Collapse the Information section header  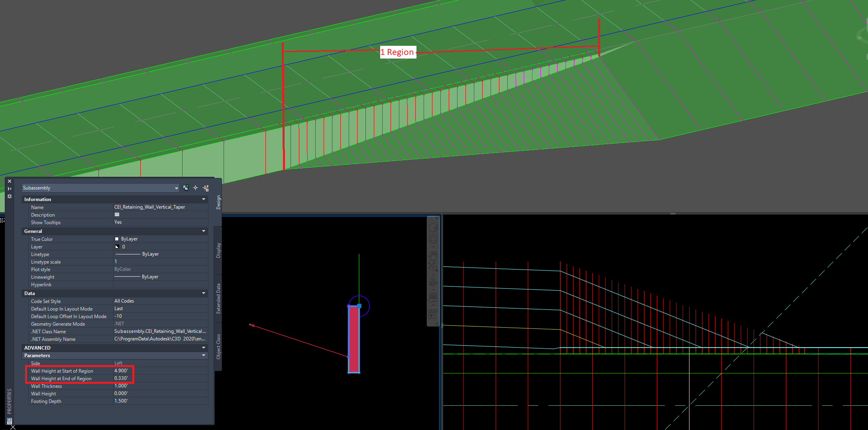[x=204, y=199]
